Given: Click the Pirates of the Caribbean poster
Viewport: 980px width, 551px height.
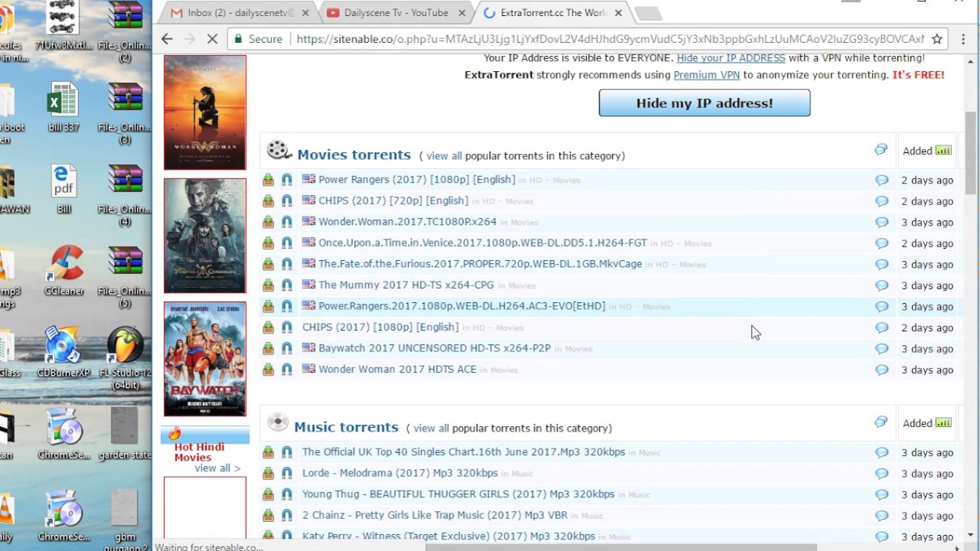Looking at the screenshot, I should pos(205,236).
